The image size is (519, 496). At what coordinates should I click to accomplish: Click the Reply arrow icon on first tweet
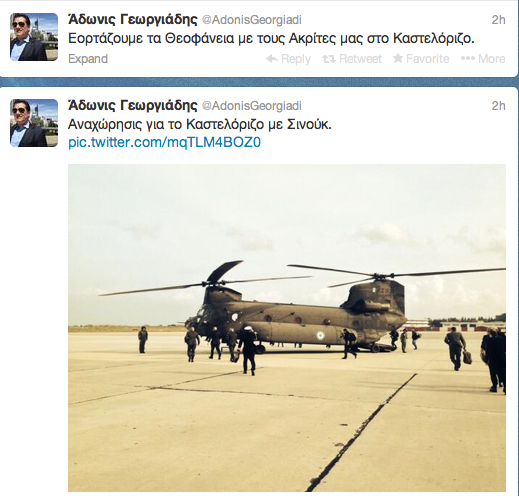click(x=272, y=59)
